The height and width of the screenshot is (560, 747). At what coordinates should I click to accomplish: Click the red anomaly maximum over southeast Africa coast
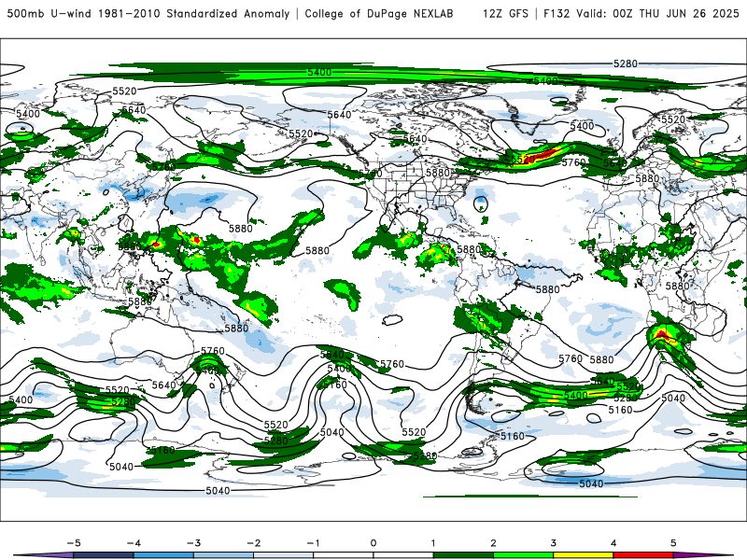point(663,334)
